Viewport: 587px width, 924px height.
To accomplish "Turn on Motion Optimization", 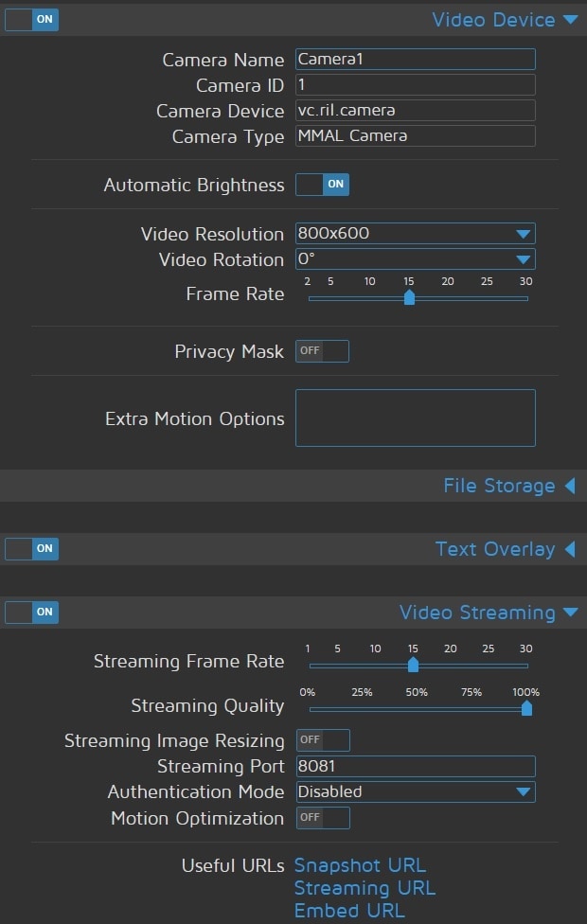I will tap(323, 818).
